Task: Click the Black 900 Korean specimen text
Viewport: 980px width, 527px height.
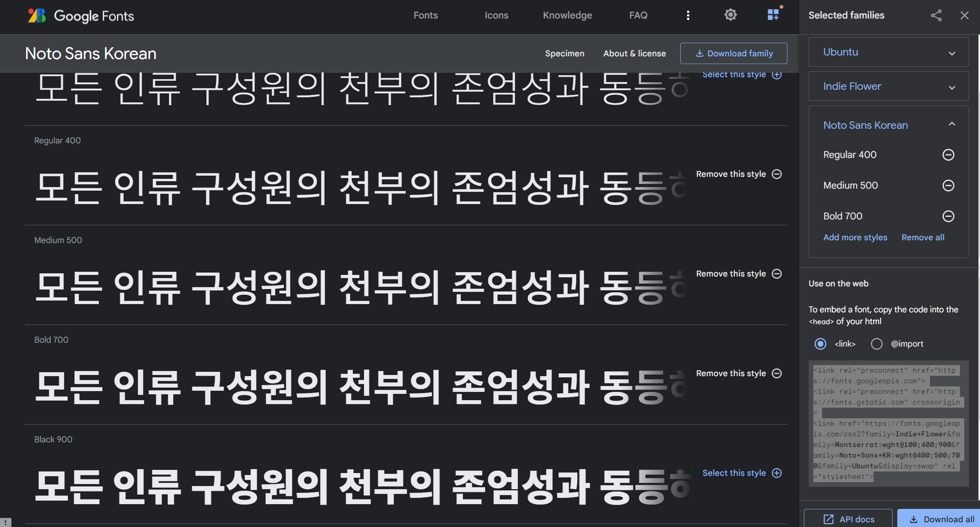Action: tap(362, 487)
